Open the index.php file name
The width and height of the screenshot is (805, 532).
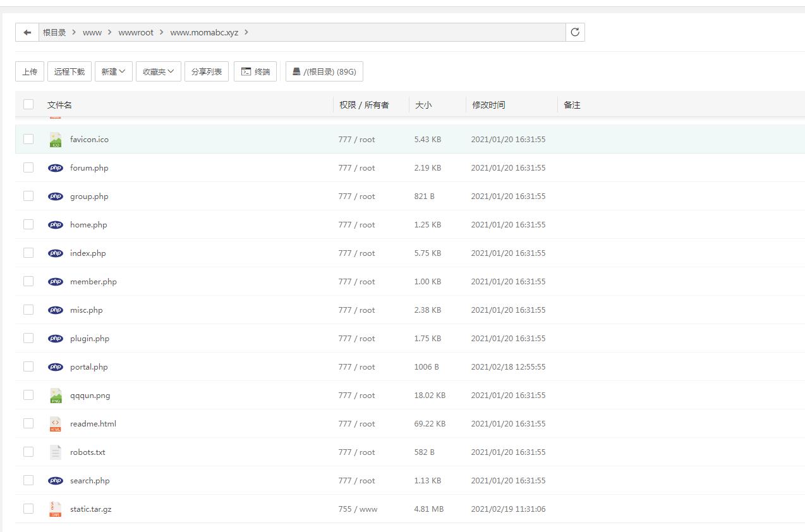88,253
